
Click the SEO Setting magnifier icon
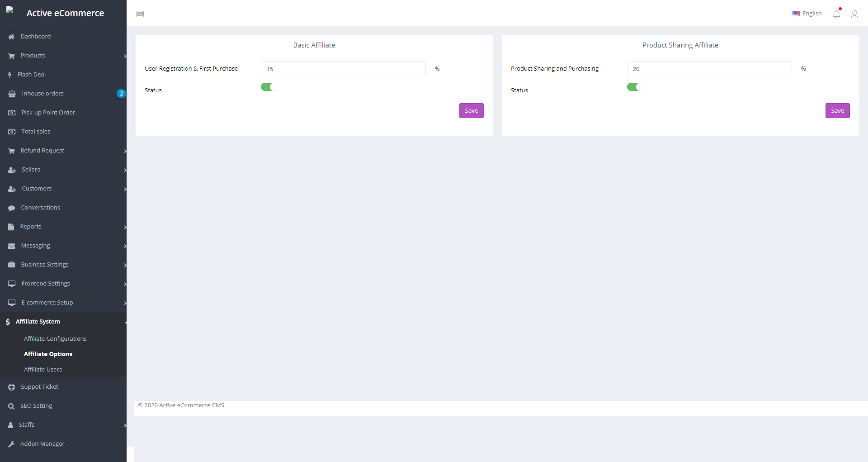(11, 406)
